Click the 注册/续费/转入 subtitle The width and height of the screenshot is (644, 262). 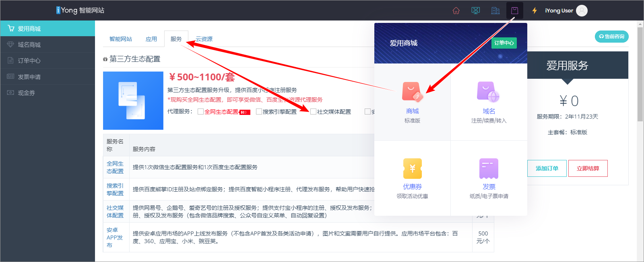tap(489, 121)
